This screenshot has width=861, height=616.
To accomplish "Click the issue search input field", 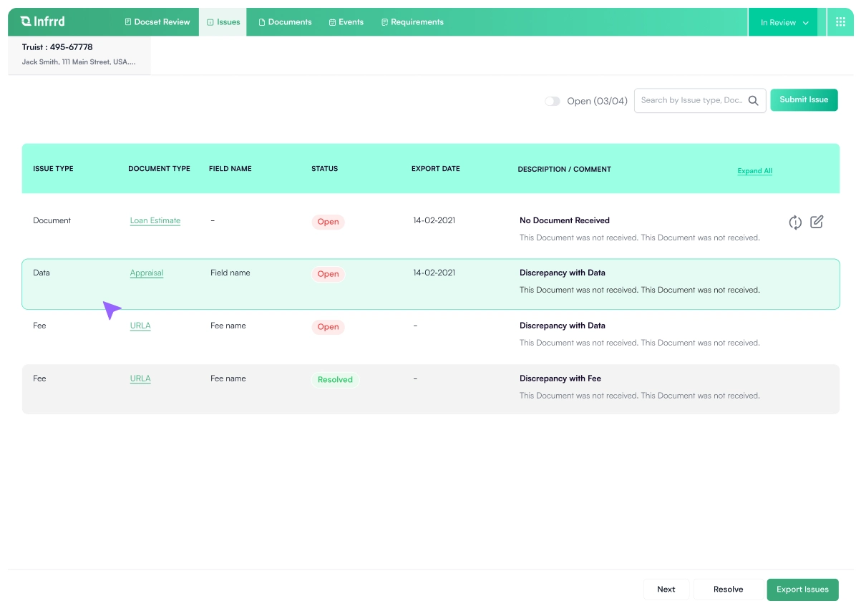I will tap(687, 100).
